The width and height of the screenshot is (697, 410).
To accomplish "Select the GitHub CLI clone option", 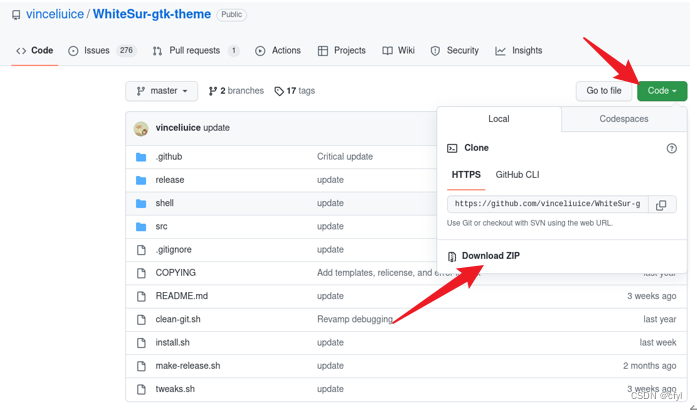I will pyautogui.click(x=517, y=175).
